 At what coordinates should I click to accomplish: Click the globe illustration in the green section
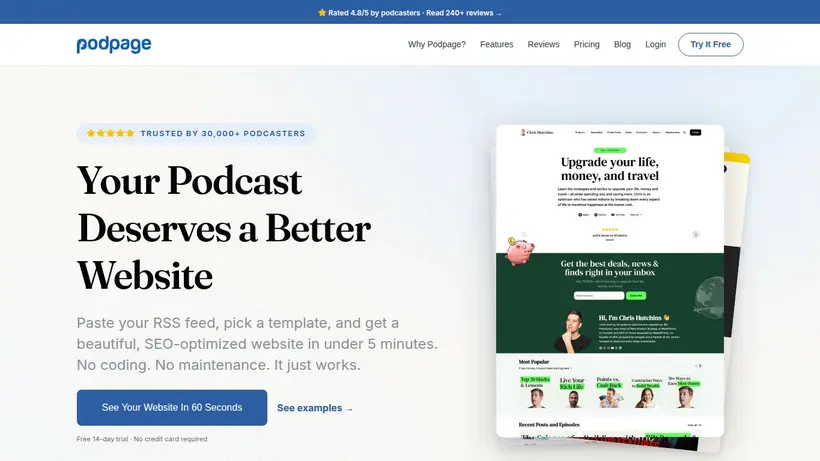tap(709, 296)
